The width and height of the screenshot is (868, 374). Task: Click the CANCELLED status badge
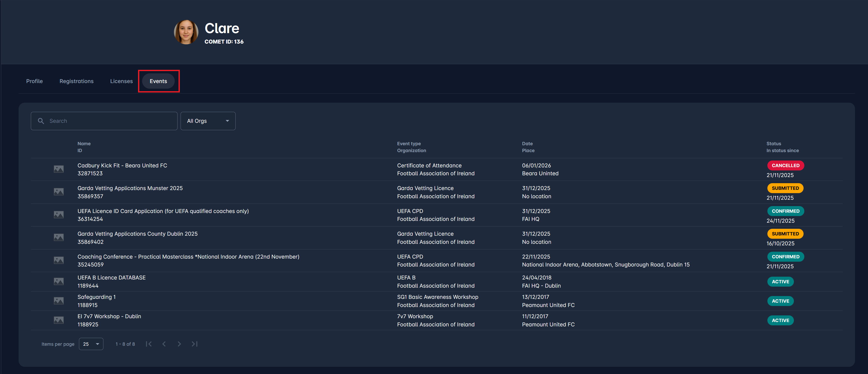[785, 165]
